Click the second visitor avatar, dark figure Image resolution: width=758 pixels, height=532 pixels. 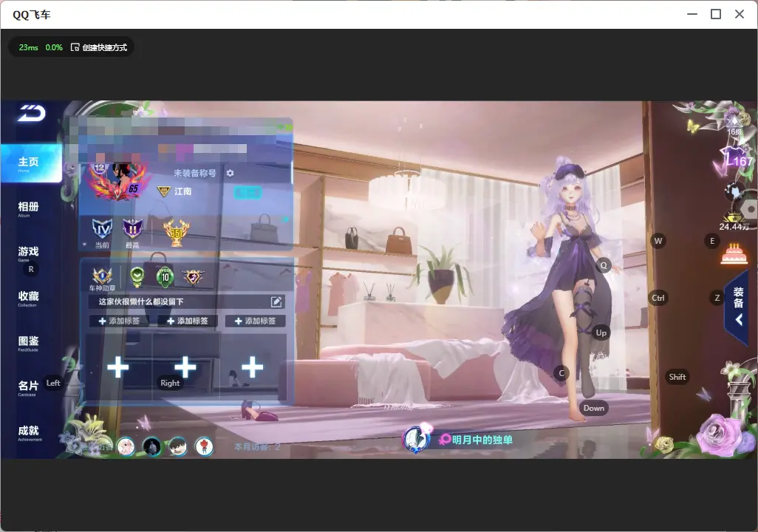pos(151,446)
